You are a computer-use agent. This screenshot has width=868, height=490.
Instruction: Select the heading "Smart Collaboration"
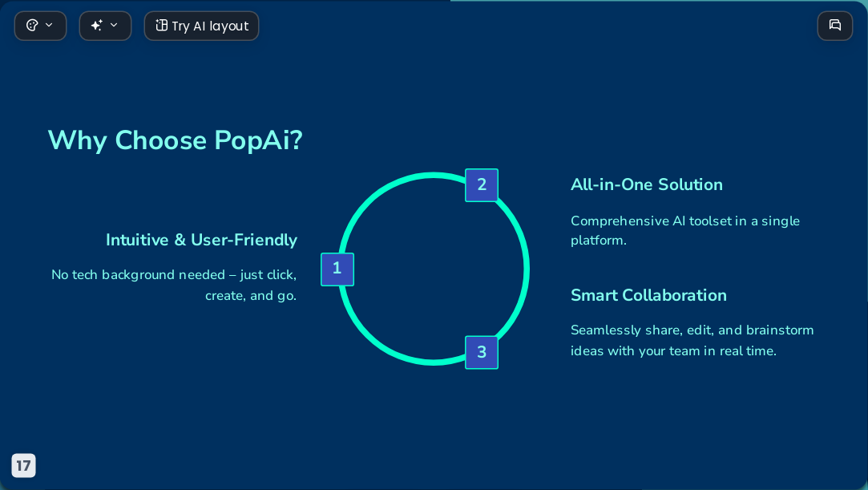coord(648,295)
